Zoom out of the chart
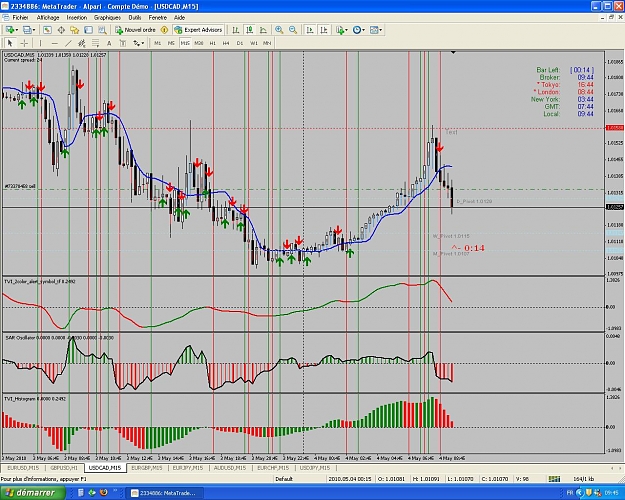The image size is (625, 500). click(x=293, y=30)
